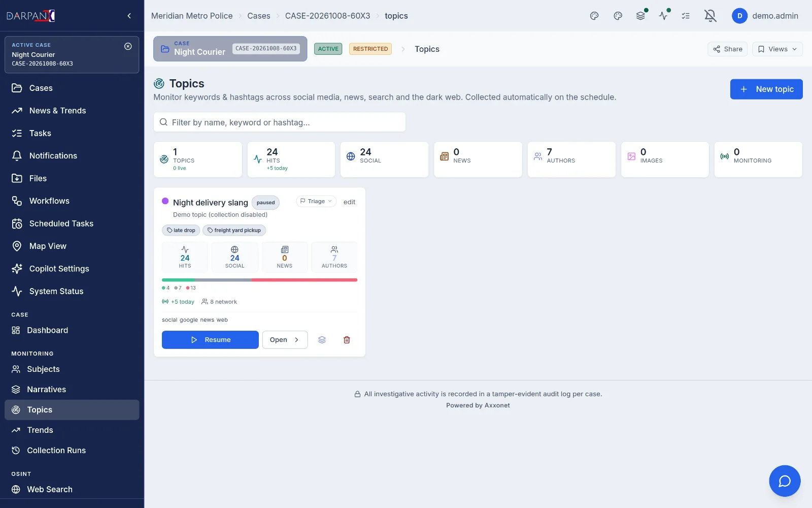Toggle the muted notifications bell

coord(710,16)
